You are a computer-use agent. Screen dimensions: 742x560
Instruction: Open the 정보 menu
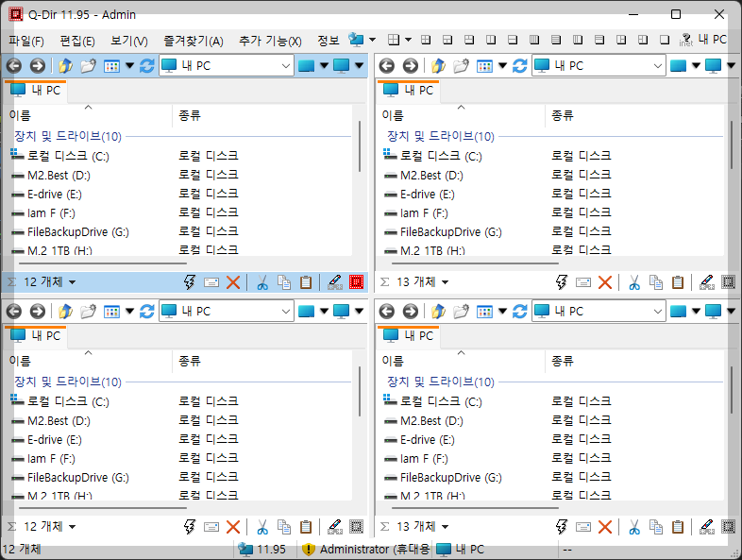pos(328,42)
